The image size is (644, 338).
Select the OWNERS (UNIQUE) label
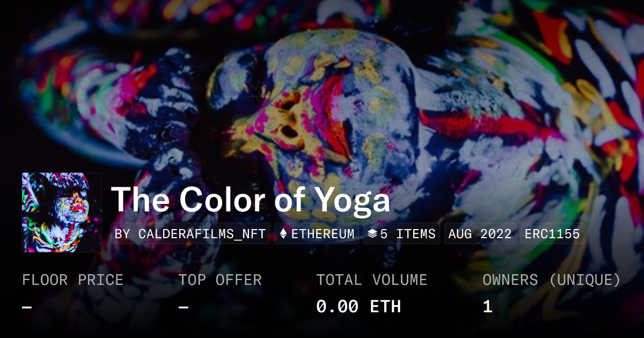(552, 280)
